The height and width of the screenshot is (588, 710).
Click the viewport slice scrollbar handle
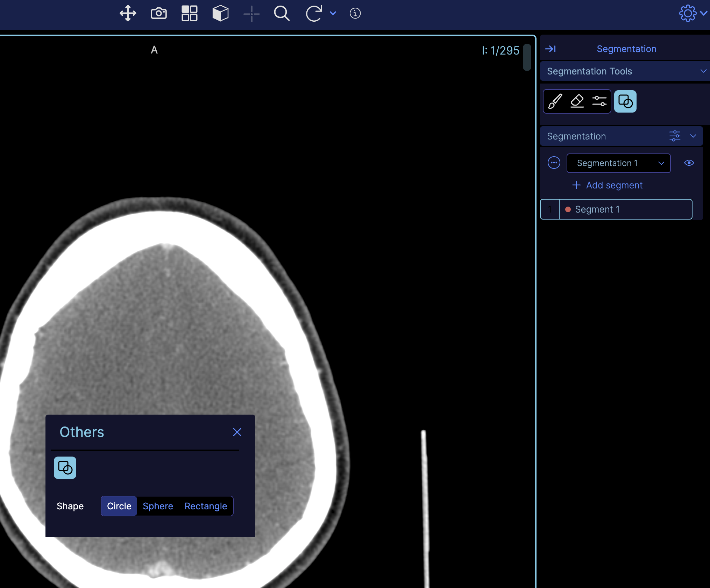(527, 58)
